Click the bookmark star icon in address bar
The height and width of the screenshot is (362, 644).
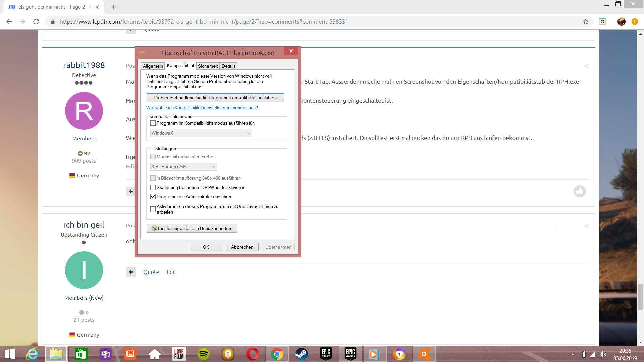[586, 22]
